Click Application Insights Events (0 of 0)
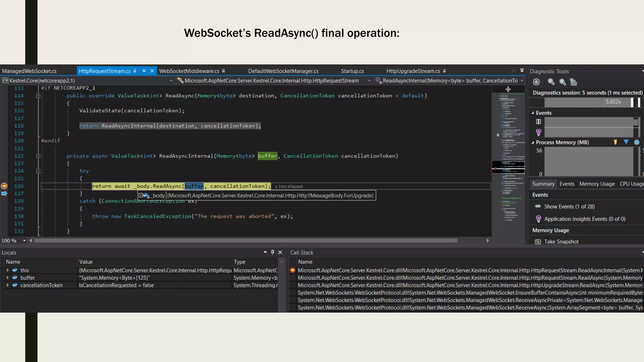This screenshot has width=644, height=362. point(585,219)
